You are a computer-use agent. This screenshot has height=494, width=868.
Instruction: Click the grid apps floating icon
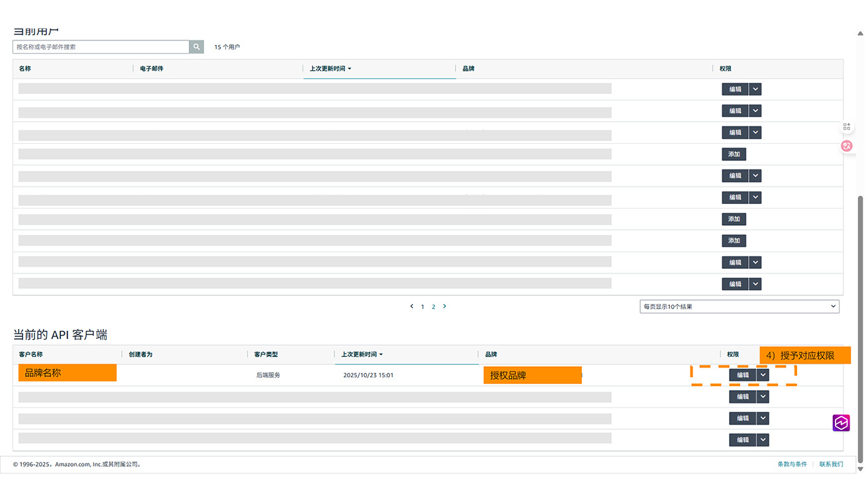847,126
